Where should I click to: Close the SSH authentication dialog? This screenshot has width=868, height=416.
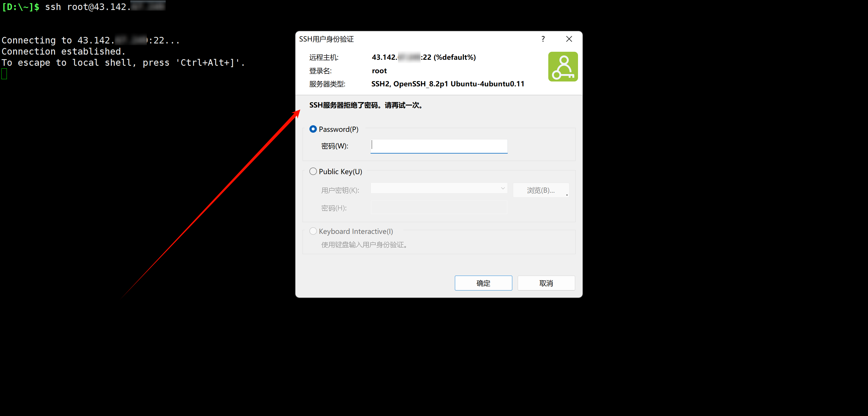(x=569, y=39)
